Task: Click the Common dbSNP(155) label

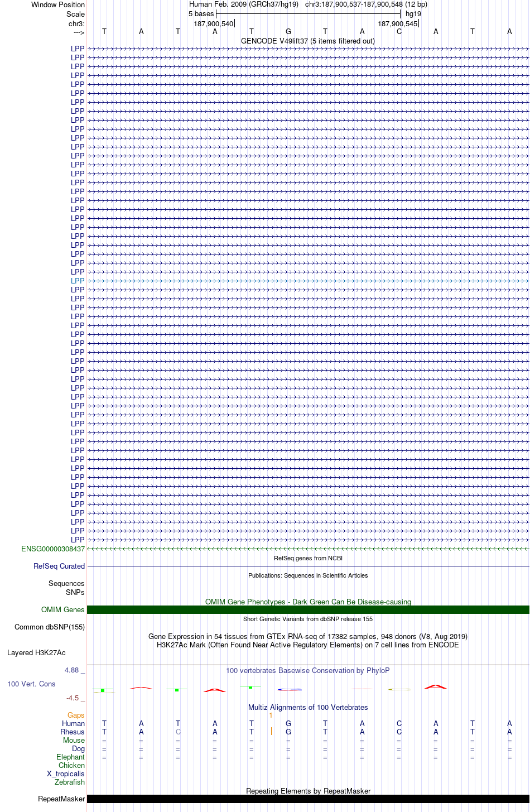Action: tap(50, 627)
